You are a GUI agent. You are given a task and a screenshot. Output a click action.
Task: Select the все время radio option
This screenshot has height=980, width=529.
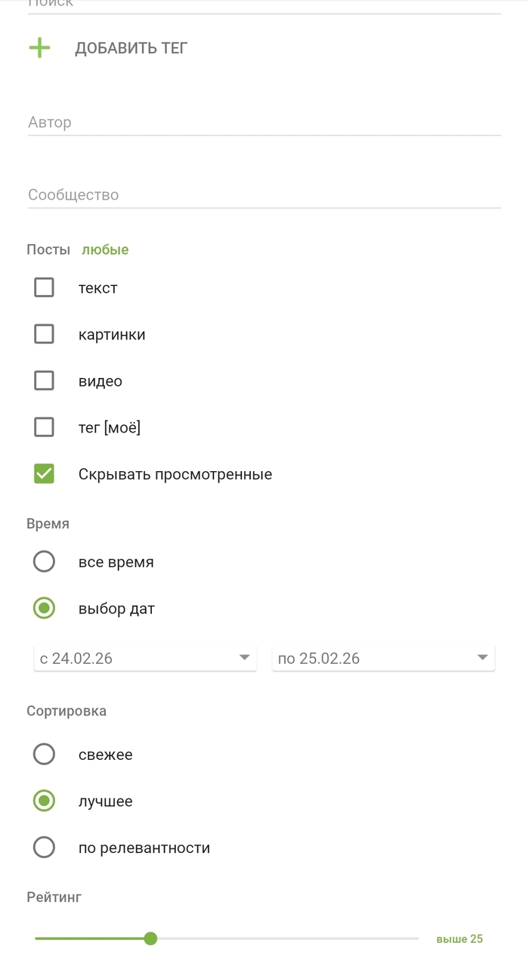click(44, 562)
